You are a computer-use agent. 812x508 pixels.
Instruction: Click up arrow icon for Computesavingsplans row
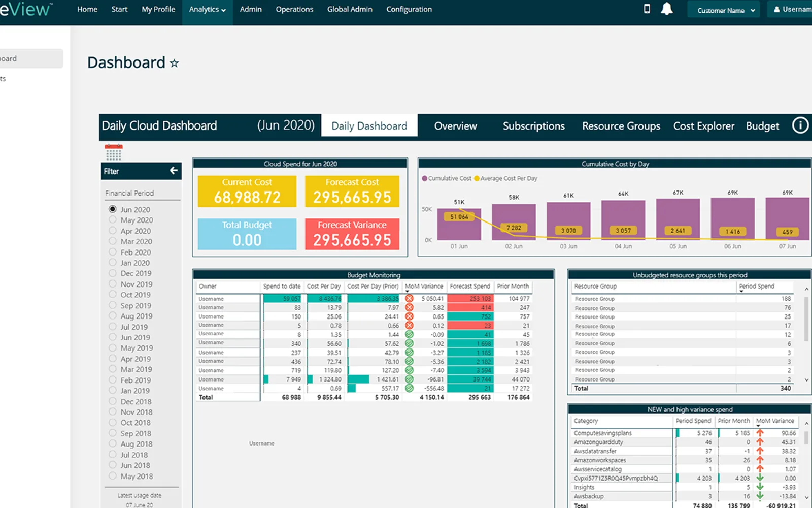click(760, 433)
